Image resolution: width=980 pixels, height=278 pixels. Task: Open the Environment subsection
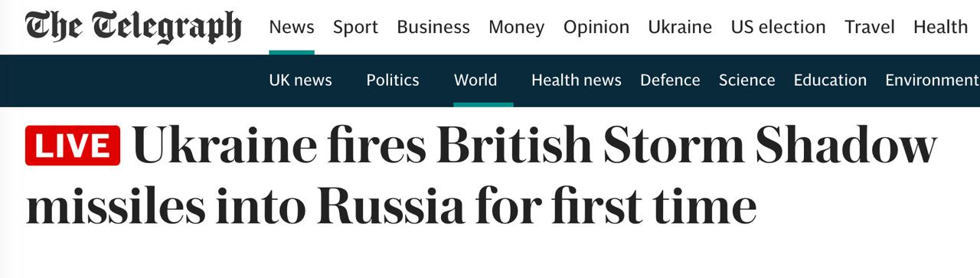(933, 80)
